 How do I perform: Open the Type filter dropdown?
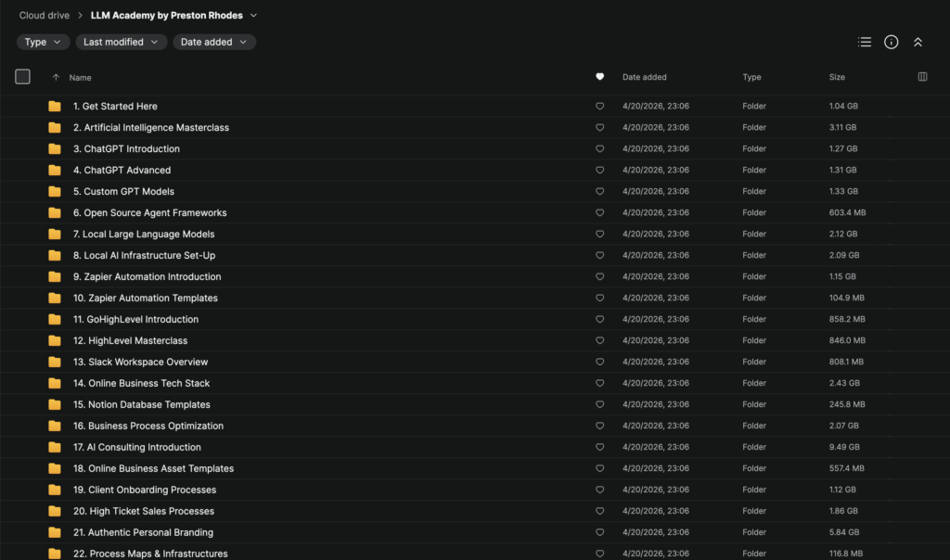pyautogui.click(x=43, y=42)
